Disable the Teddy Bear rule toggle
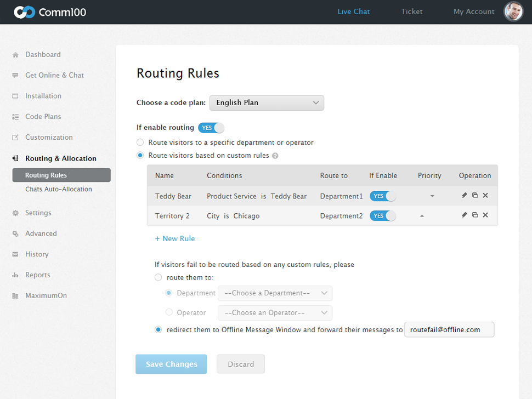This screenshot has height=399, width=532. coord(383,196)
